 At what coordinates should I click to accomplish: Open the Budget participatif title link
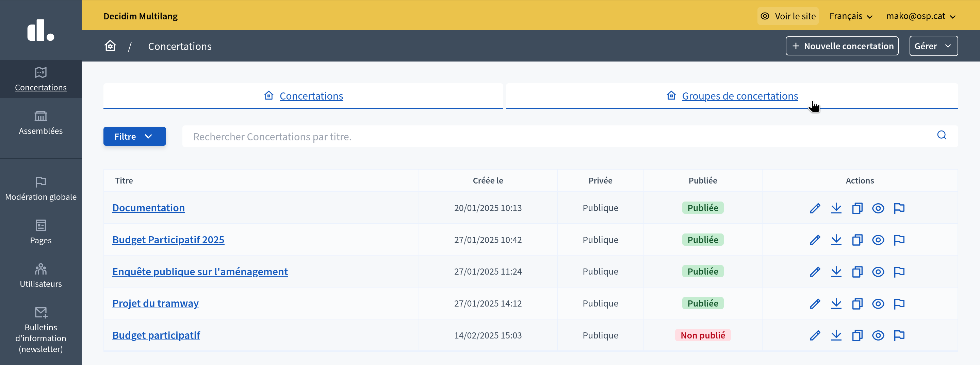(156, 335)
